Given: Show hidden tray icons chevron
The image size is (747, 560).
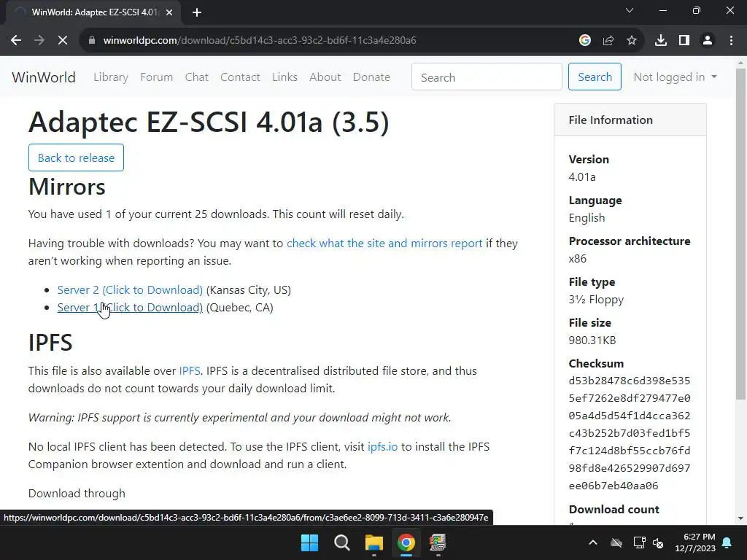Looking at the screenshot, I should pyautogui.click(x=593, y=542).
